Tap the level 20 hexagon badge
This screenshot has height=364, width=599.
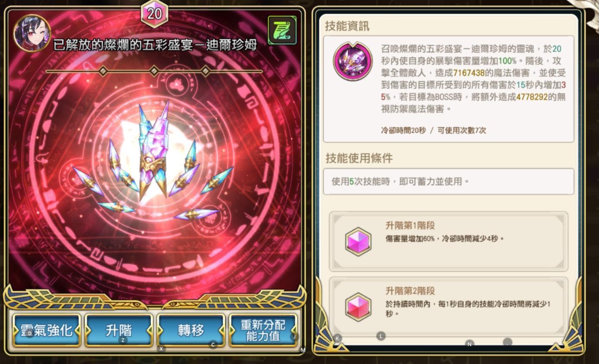click(x=154, y=13)
